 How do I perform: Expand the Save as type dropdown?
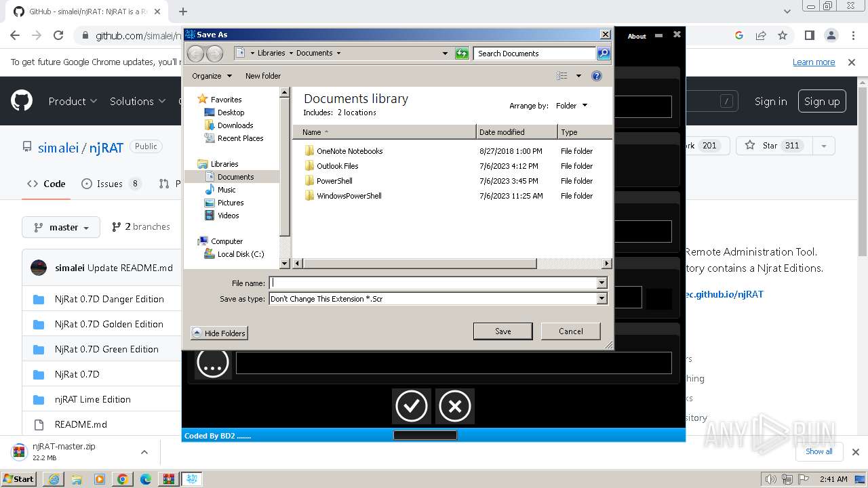[x=601, y=298]
